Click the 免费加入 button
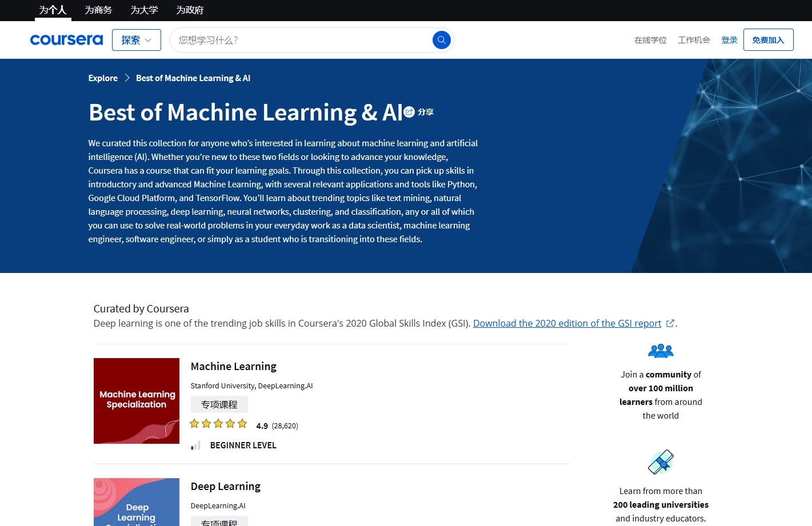The width and height of the screenshot is (812, 526). [768, 40]
